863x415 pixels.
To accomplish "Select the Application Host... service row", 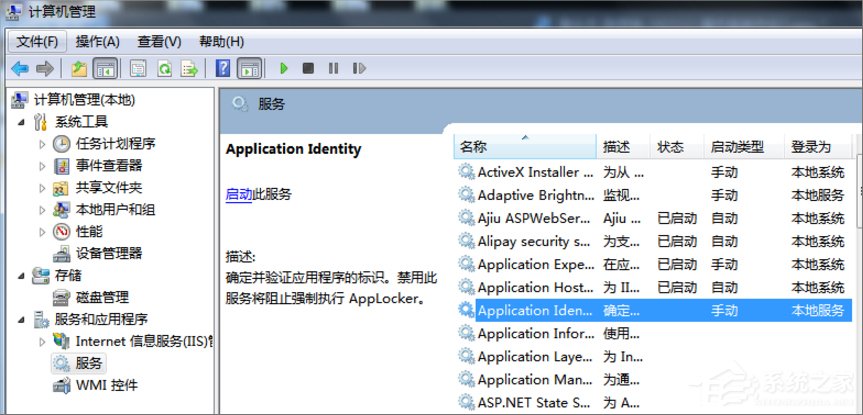I will (653, 287).
